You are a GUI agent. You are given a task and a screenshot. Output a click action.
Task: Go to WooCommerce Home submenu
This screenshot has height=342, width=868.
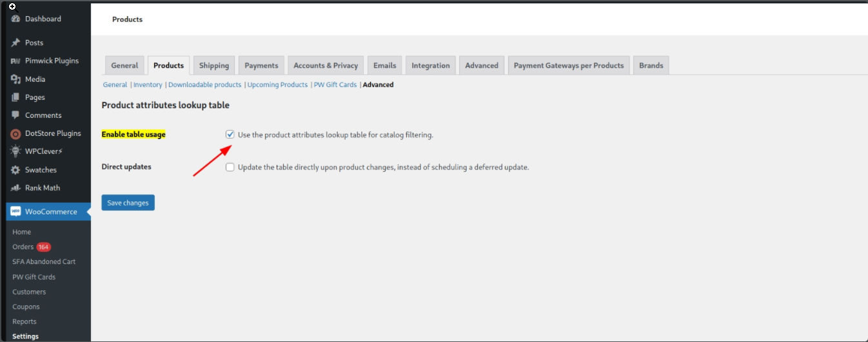22,232
